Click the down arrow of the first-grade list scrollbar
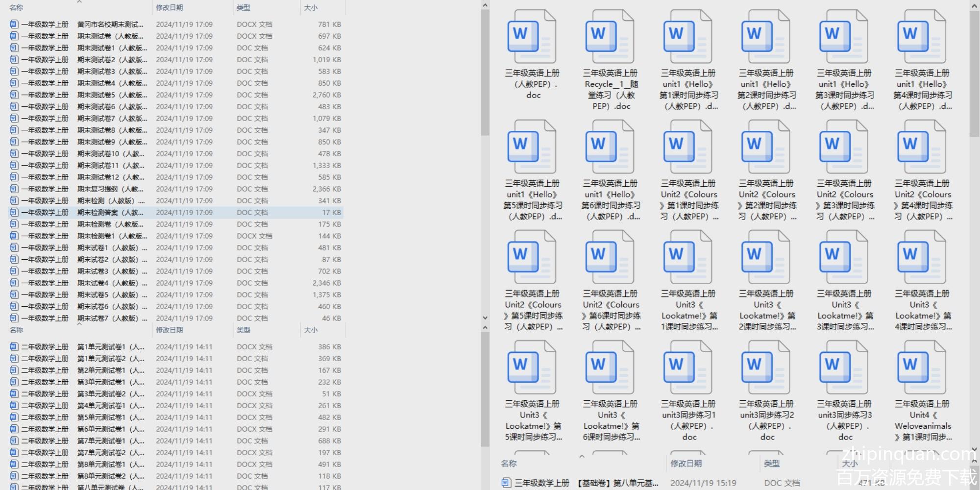 coord(485,318)
